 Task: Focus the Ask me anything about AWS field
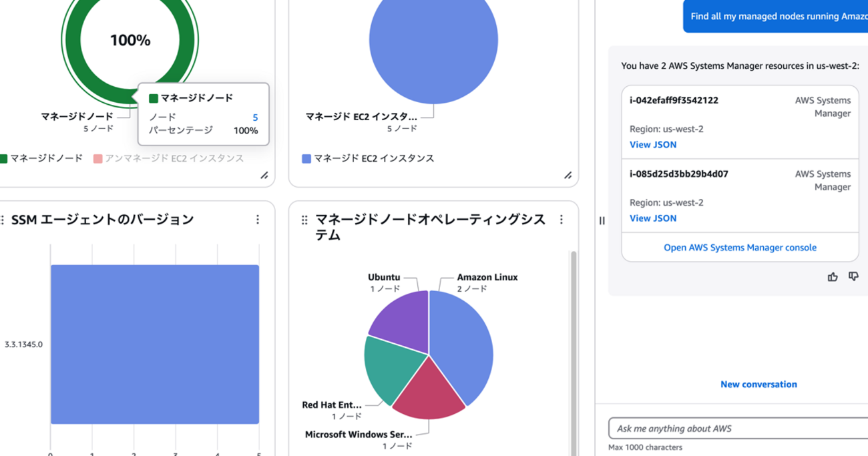(738, 428)
